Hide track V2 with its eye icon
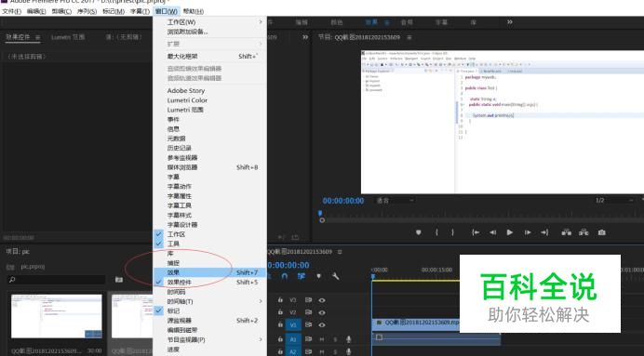 pos(322,312)
